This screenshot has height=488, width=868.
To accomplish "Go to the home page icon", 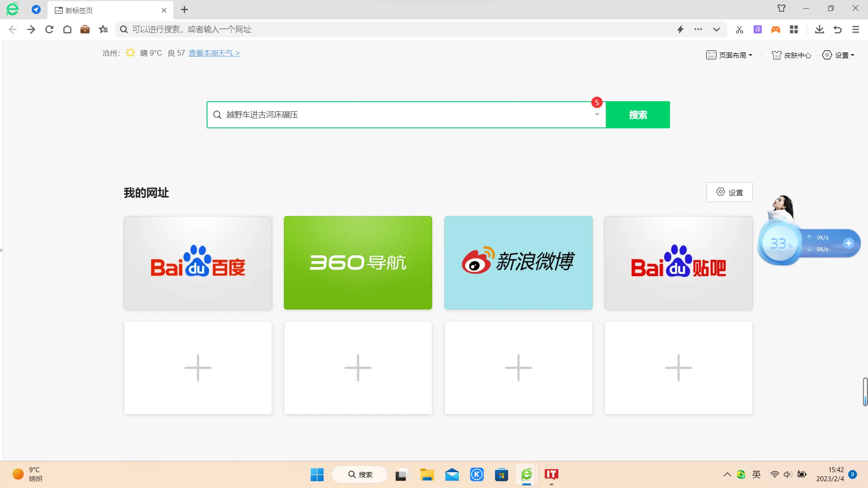I will tap(67, 29).
